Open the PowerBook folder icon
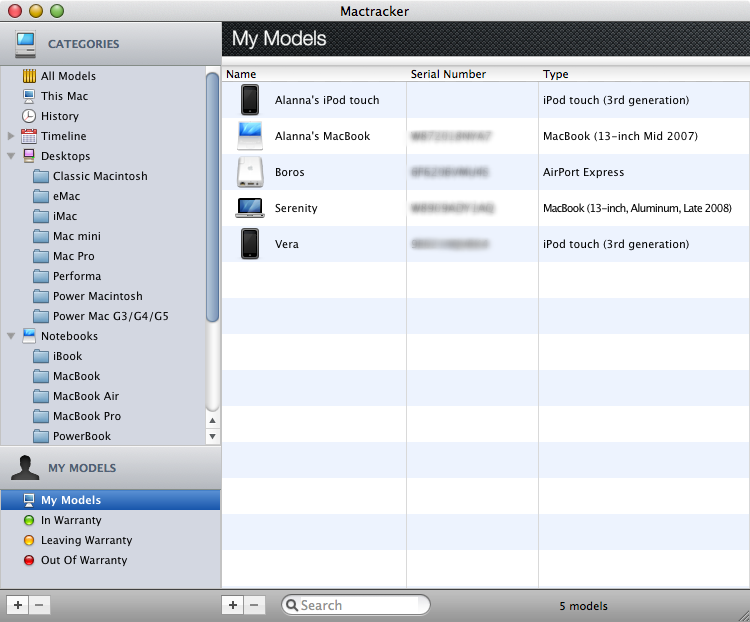This screenshot has width=750, height=622. point(41,436)
